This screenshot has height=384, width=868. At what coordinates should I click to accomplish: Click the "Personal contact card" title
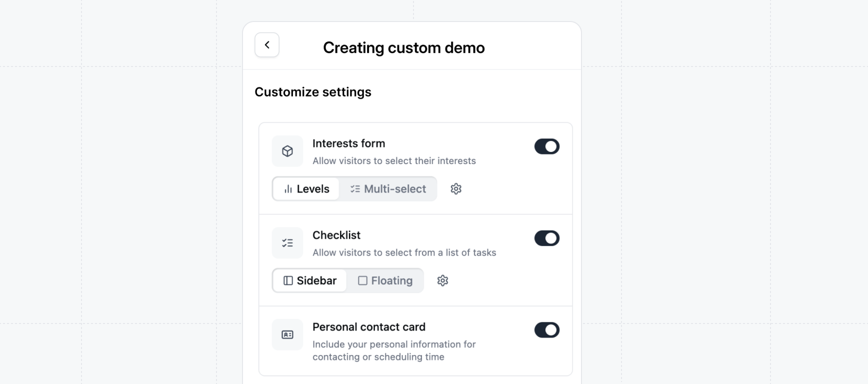369,327
